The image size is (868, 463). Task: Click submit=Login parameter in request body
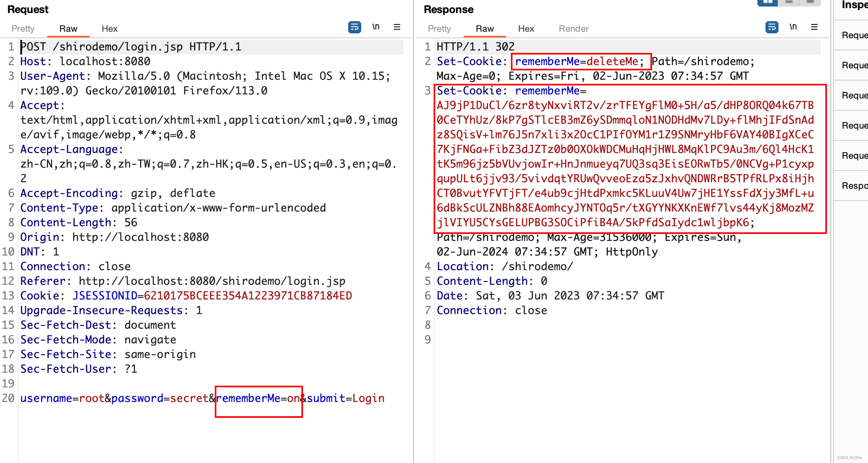[346, 398]
